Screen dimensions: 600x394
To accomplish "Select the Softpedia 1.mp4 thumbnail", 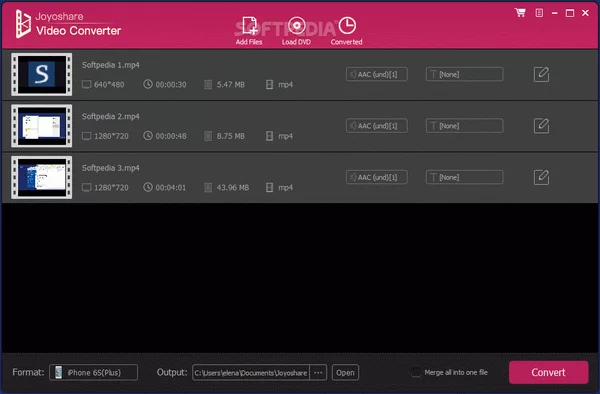I will point(42,74).
